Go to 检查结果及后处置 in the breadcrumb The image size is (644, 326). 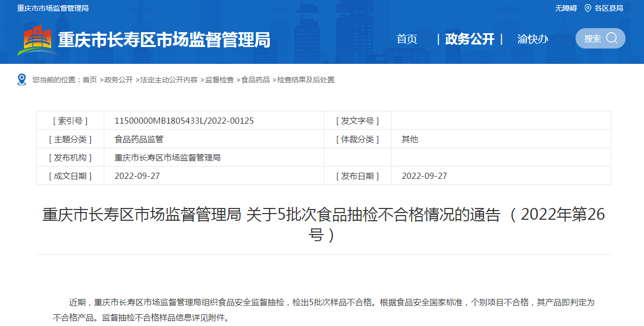pos(306,80)
